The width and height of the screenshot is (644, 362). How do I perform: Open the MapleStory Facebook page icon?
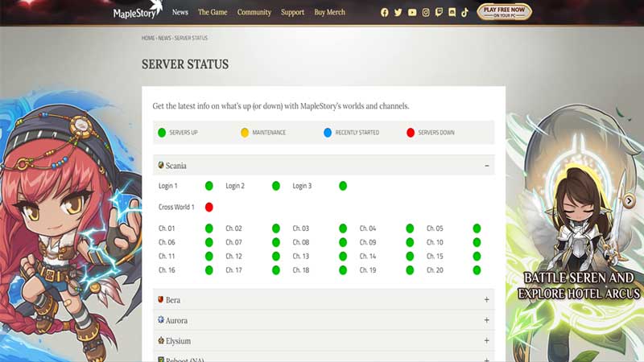pos(385,12)
